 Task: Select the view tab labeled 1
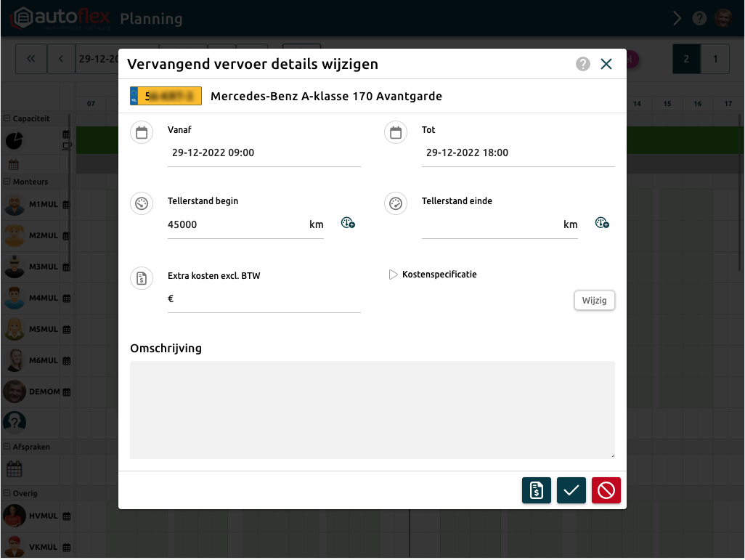(715, 59)
